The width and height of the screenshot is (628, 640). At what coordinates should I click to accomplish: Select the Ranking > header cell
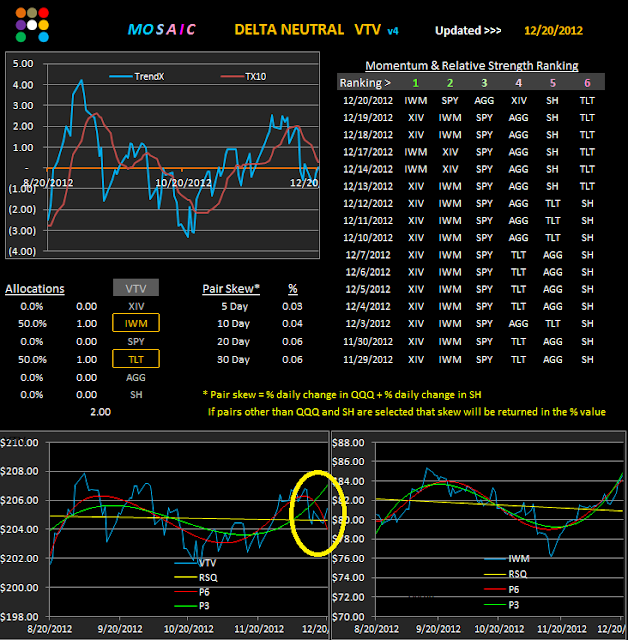click(365, 83)
